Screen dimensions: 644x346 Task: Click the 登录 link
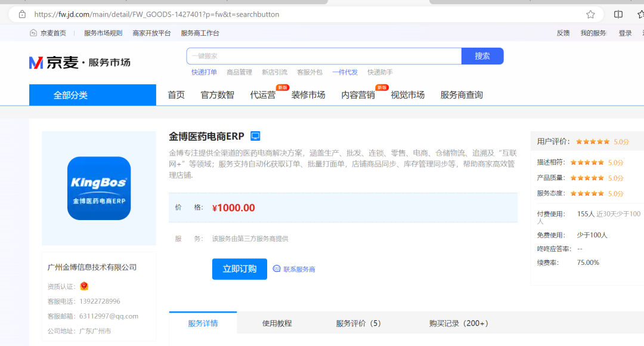click(625, 33)
